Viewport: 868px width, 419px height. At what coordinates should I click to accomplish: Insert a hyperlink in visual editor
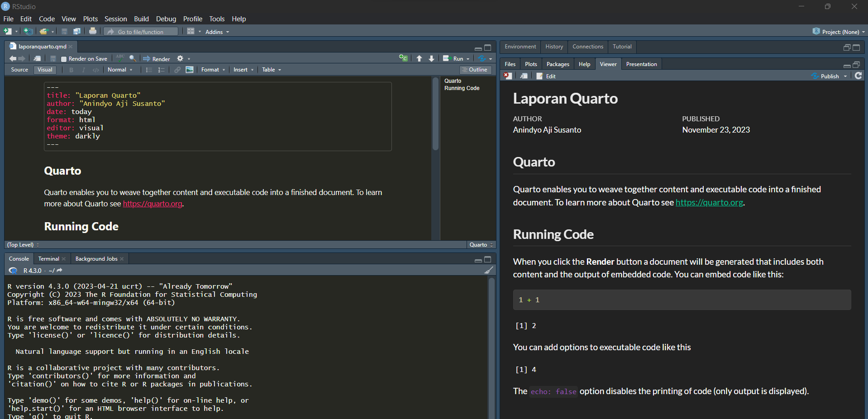coord(177,70)
